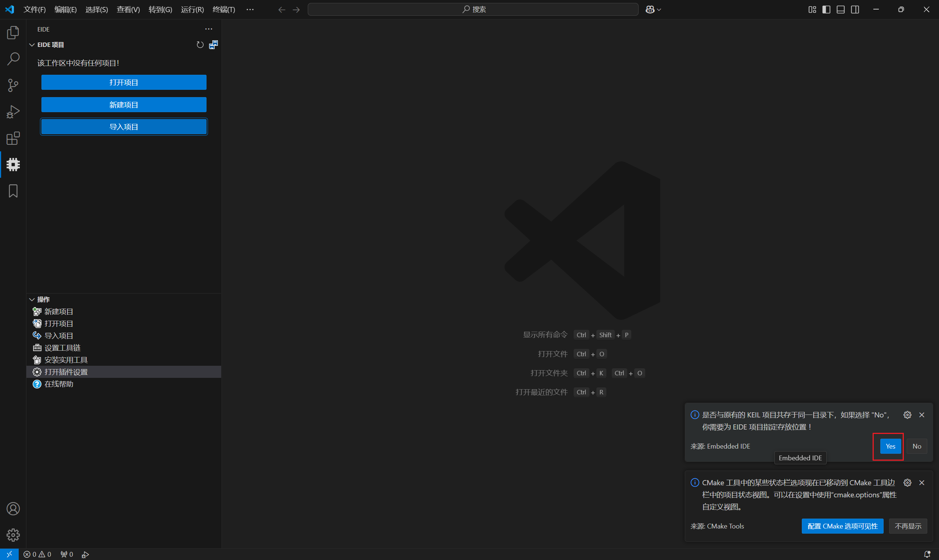Open the Bookmarks view in activity bar
The image size is (939, 560).
(x=13, y=191)
